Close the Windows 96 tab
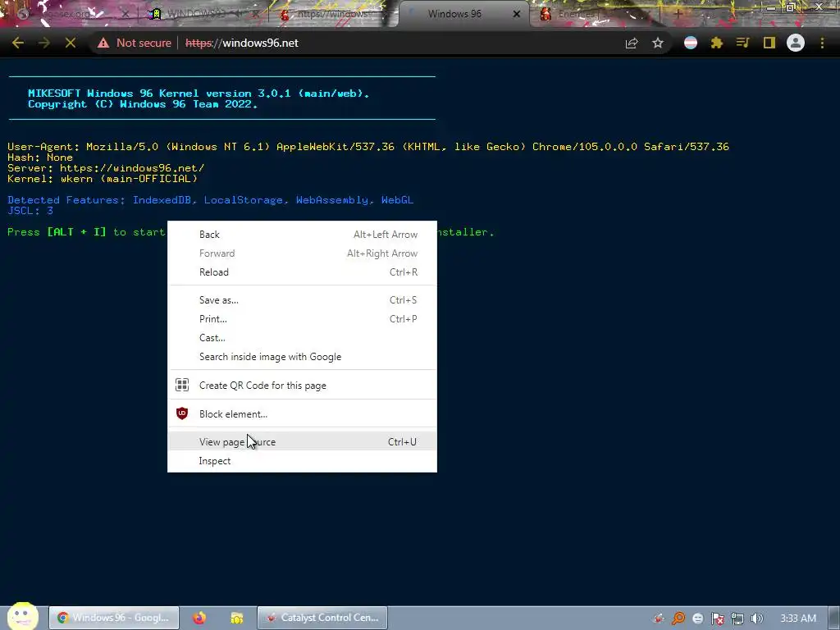 pyautogui.click(x=517, y=14)
